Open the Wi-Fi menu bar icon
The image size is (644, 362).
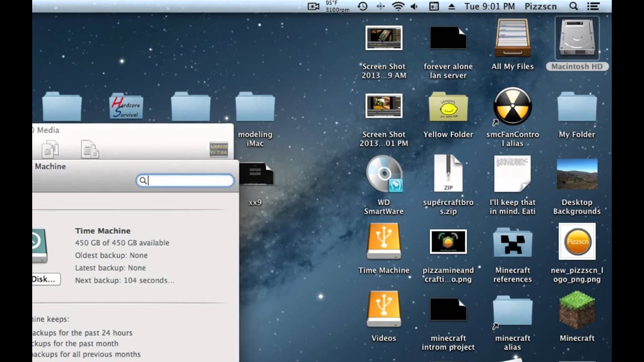(x=398, y=6)
